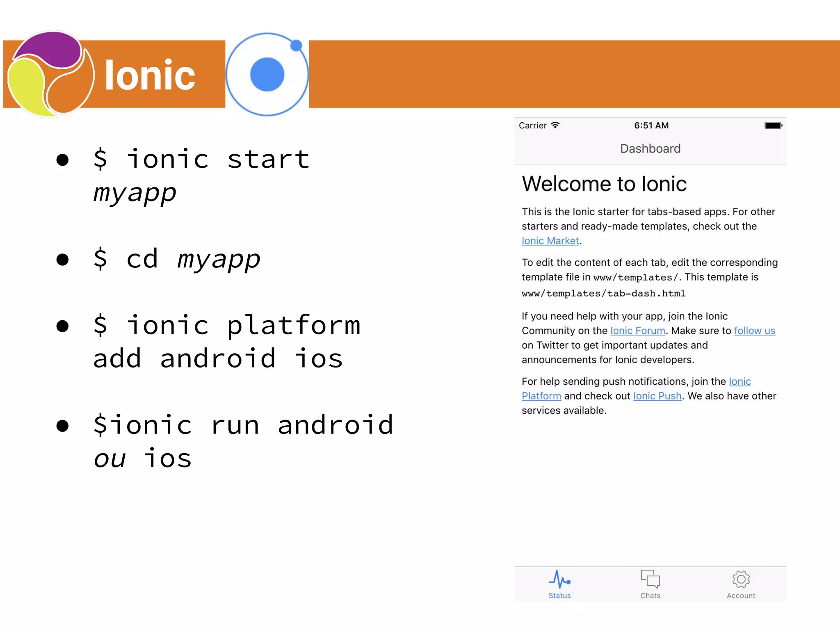
Task: Click '$ ionic platform add android ios'
Action: tap(227, 342)
